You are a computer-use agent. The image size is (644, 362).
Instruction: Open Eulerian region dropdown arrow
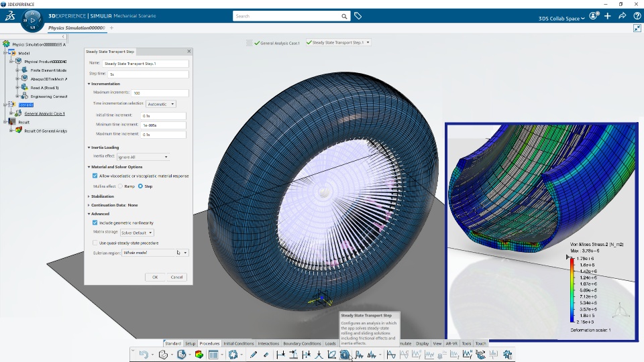click(185, 253)
